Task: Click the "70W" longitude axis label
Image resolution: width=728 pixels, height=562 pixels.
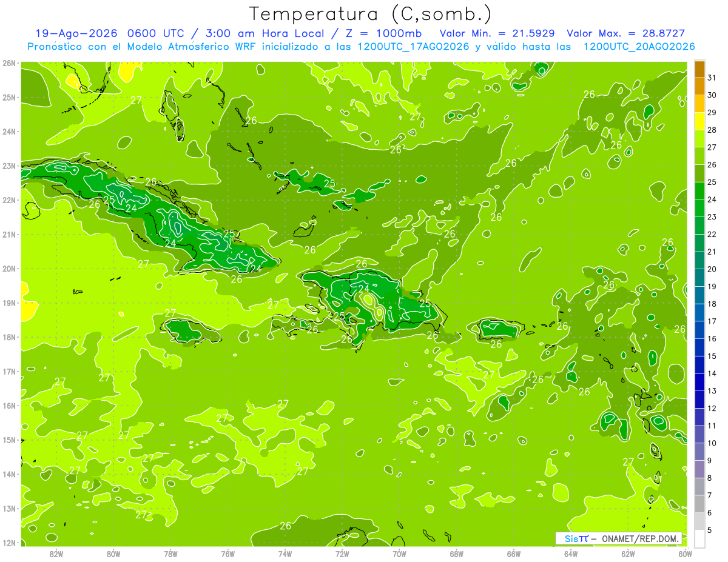Action: click(x=399, y=554)
